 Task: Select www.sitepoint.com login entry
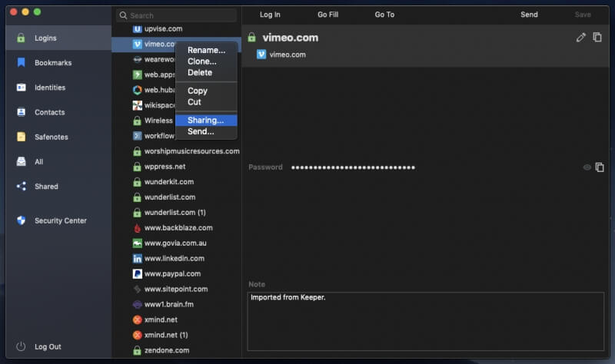[177, 289]
